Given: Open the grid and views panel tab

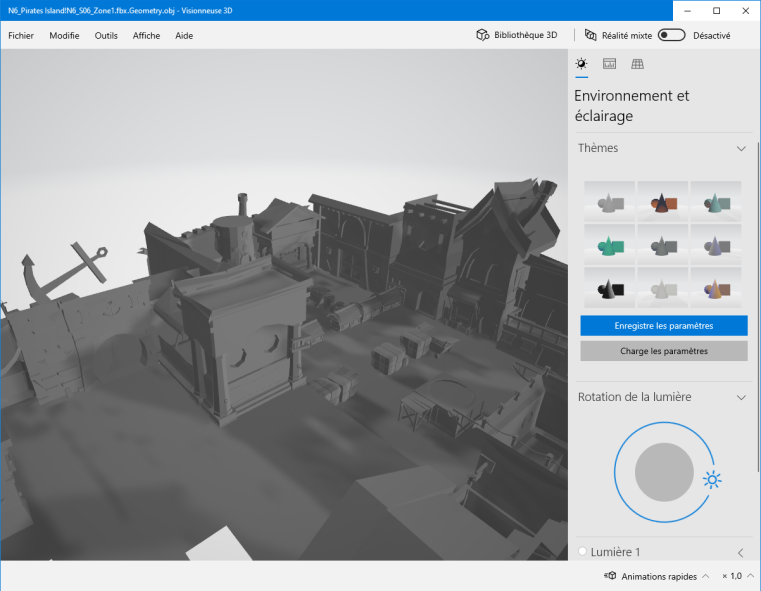Looking at the screenshot, I should point(637,64).
